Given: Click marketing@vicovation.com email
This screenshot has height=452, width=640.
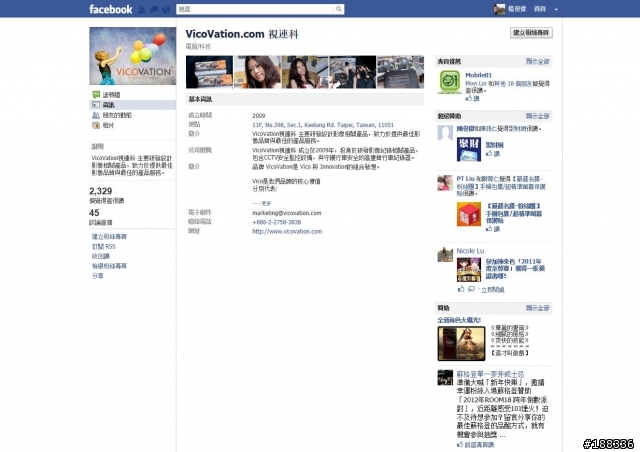Looking at the screenshot, I should pyautogui.click(x=287, y=213).
